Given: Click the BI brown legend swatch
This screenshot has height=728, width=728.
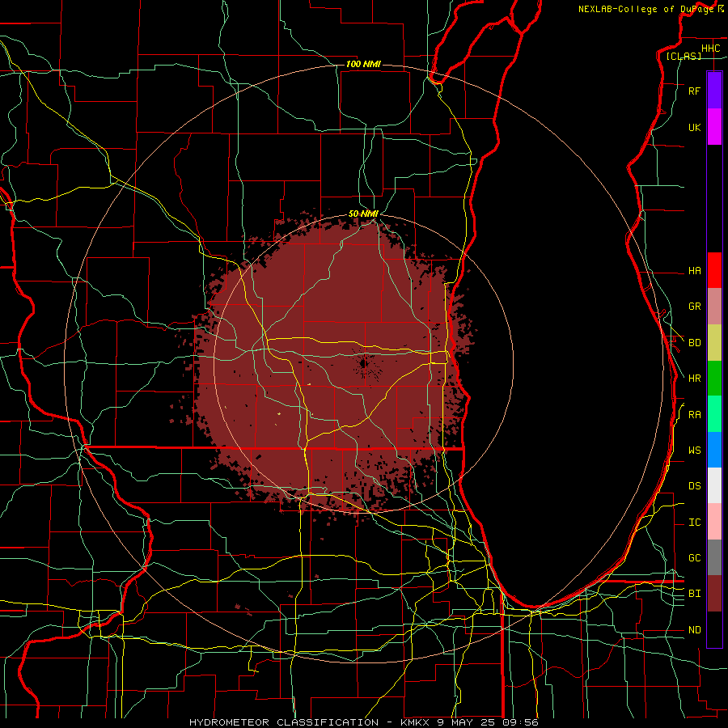Looking at the screenshot, I should (x=714, y=594).
